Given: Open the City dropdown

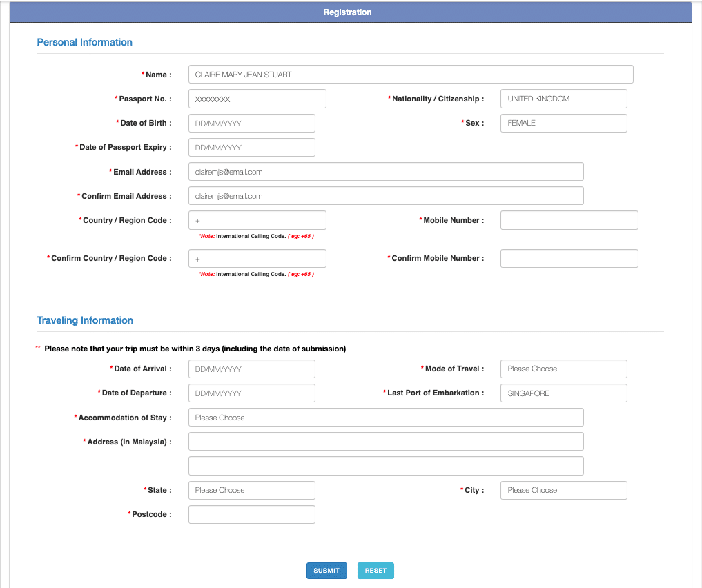Looking at the screenshot, I should click(563, 490).
